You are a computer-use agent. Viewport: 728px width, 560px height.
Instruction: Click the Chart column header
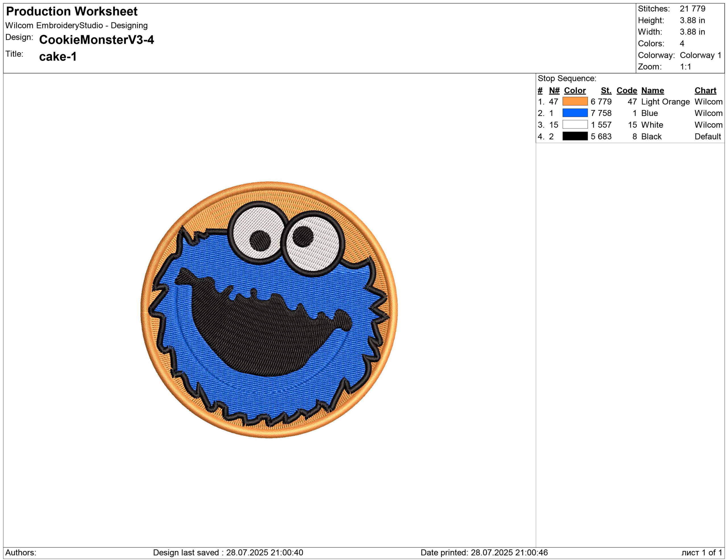pyautogui.click(x=705, y=90)
